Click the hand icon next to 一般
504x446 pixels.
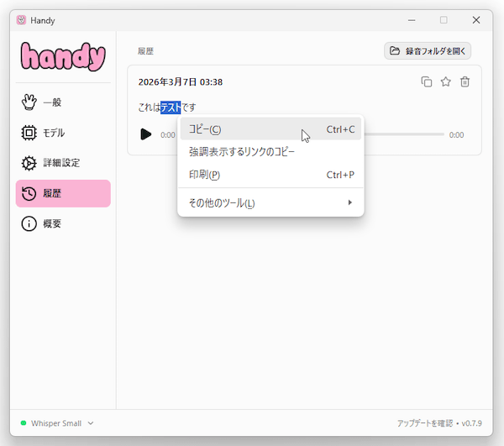click(29, 102)
